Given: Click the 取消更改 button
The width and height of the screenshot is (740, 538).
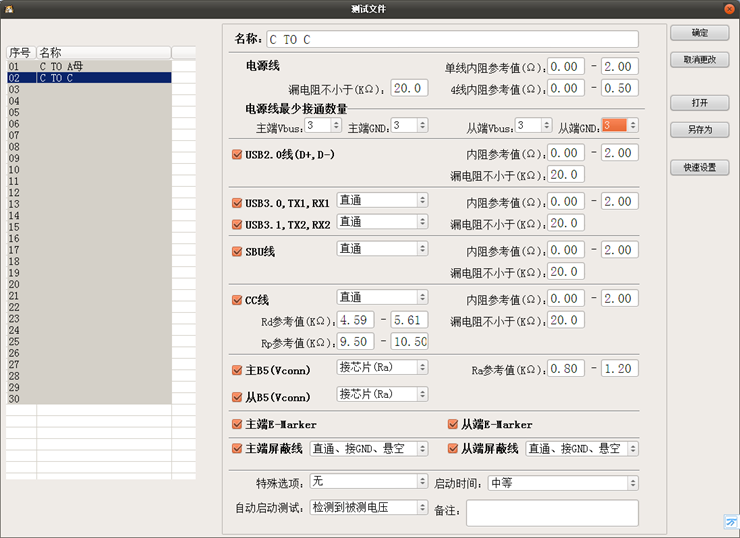Looking at the screenshot, I should (699, 60).
